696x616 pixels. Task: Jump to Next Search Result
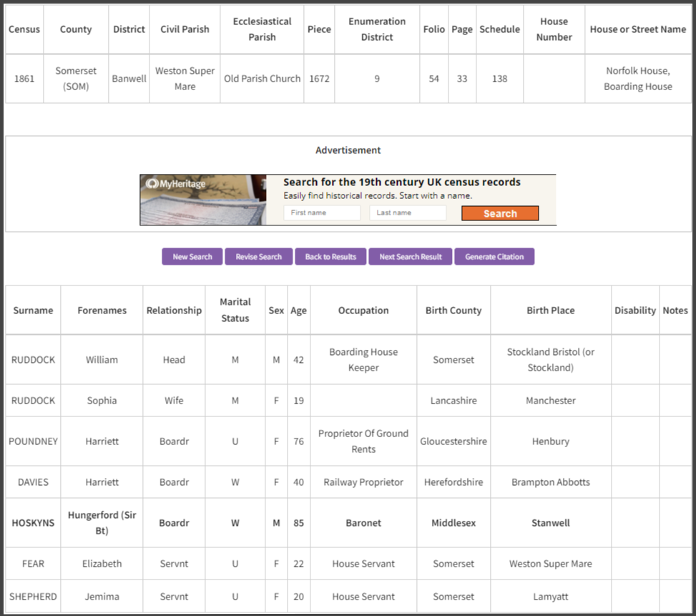click(x=410, y=257)
